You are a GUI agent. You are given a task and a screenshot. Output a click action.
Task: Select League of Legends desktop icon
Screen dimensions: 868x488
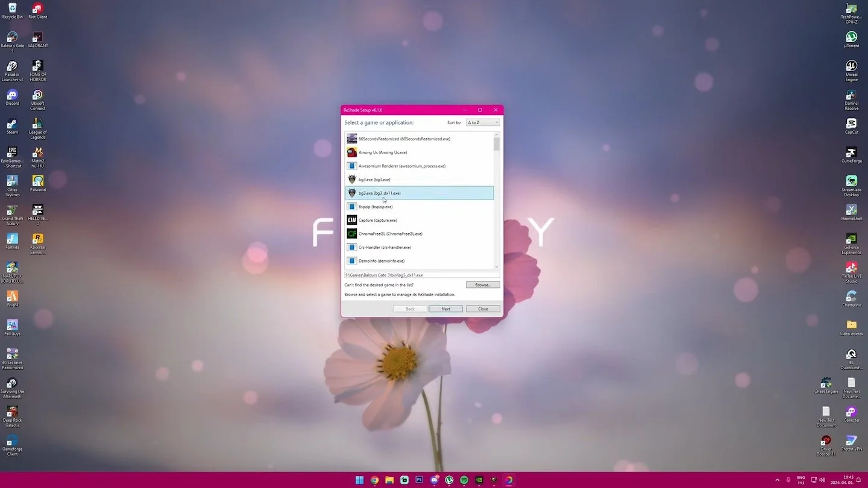pos(37,129)
